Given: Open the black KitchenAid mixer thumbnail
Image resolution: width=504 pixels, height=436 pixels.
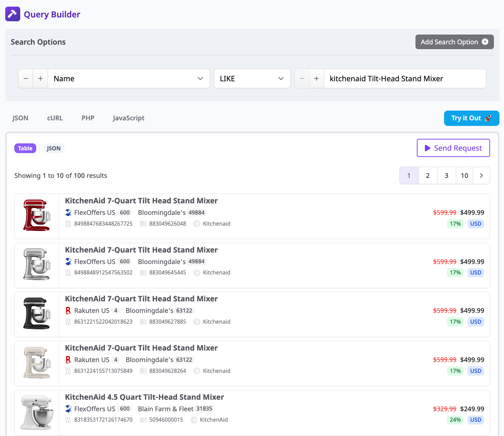Looking at the screenshot, I should [x=37, y=313].
